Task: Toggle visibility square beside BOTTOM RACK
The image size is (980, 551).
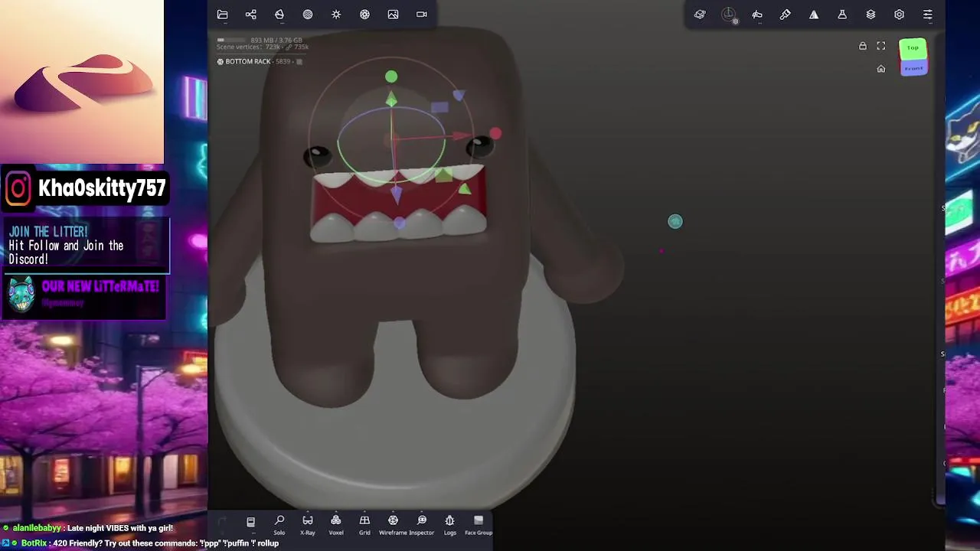Action: 299,61
